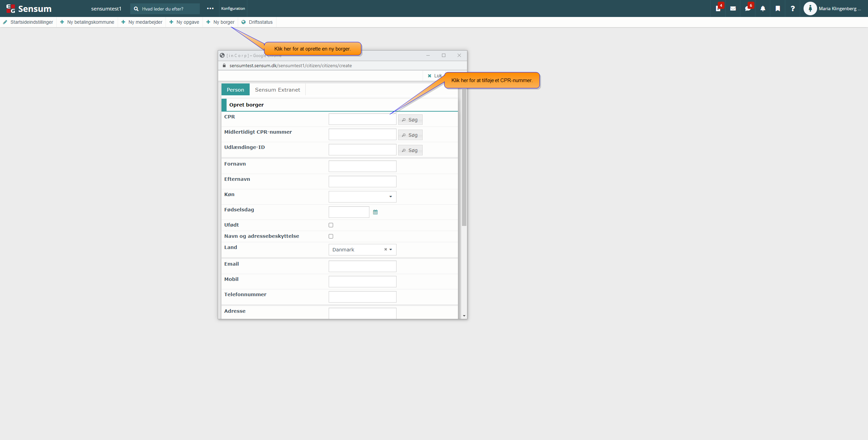Open the bookmark icon in top bar

pos(777,8)
